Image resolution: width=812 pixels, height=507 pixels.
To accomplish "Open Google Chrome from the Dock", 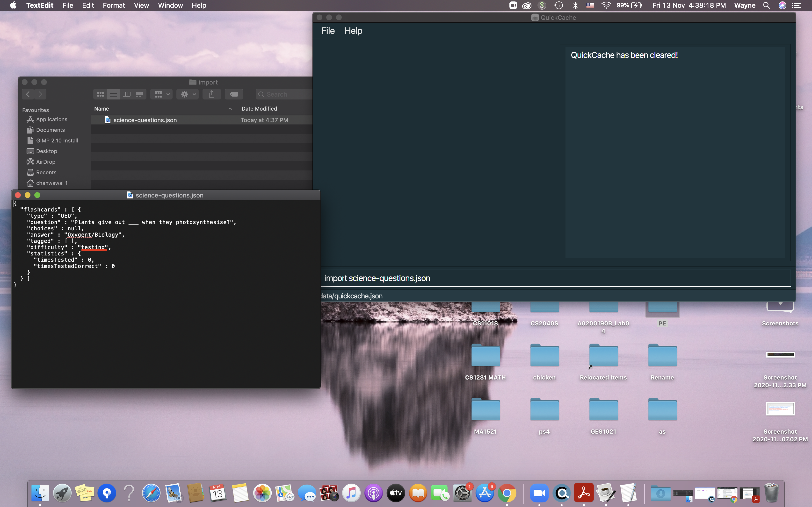I will pos(507,493).
